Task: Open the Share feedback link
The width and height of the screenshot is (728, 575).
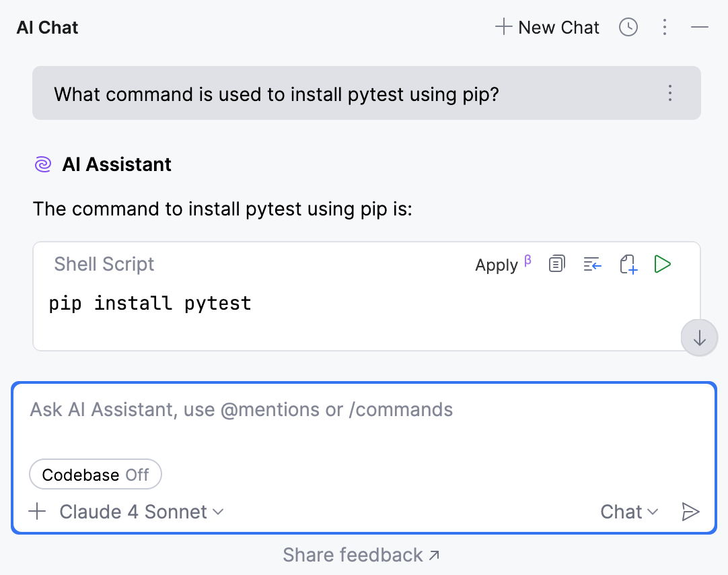Action: 361,555
